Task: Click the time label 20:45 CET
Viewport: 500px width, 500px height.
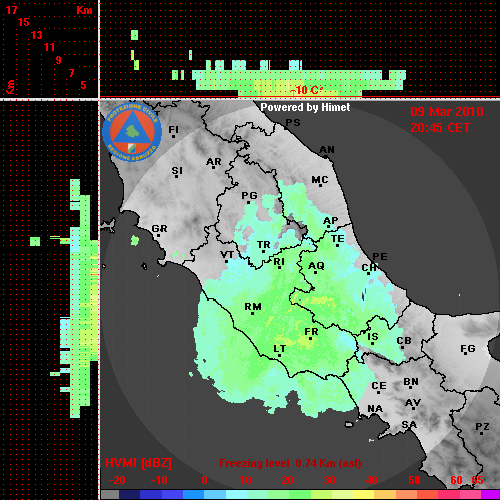Action: pos(440,128)
